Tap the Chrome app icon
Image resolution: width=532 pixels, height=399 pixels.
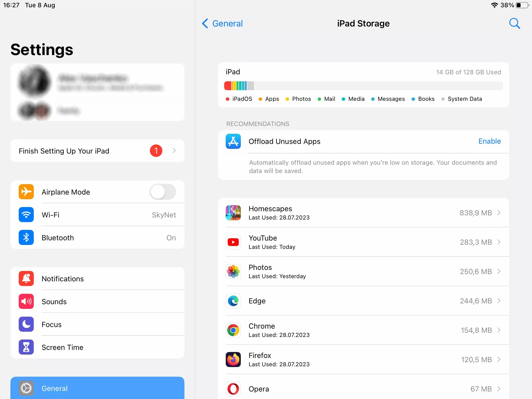233,330
